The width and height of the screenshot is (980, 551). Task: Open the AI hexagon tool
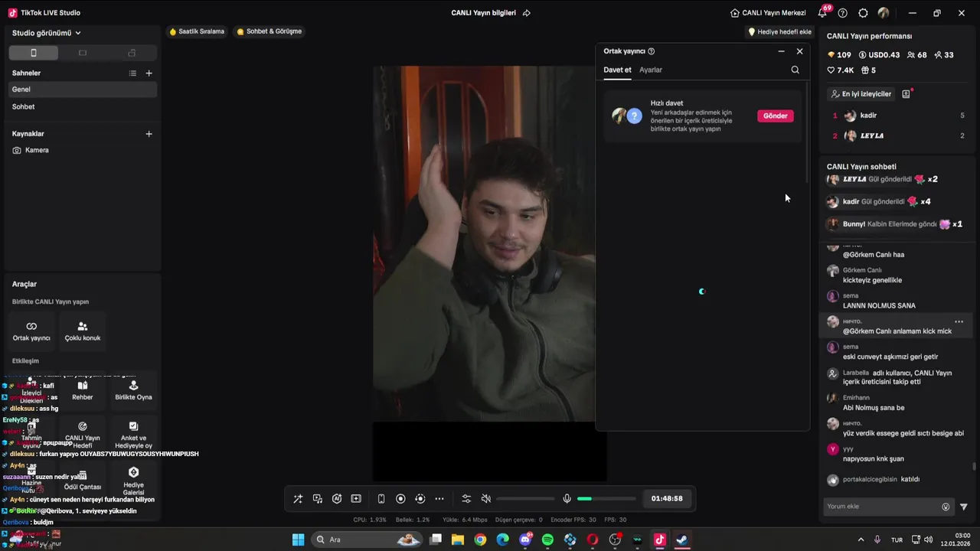coord(337,499)
